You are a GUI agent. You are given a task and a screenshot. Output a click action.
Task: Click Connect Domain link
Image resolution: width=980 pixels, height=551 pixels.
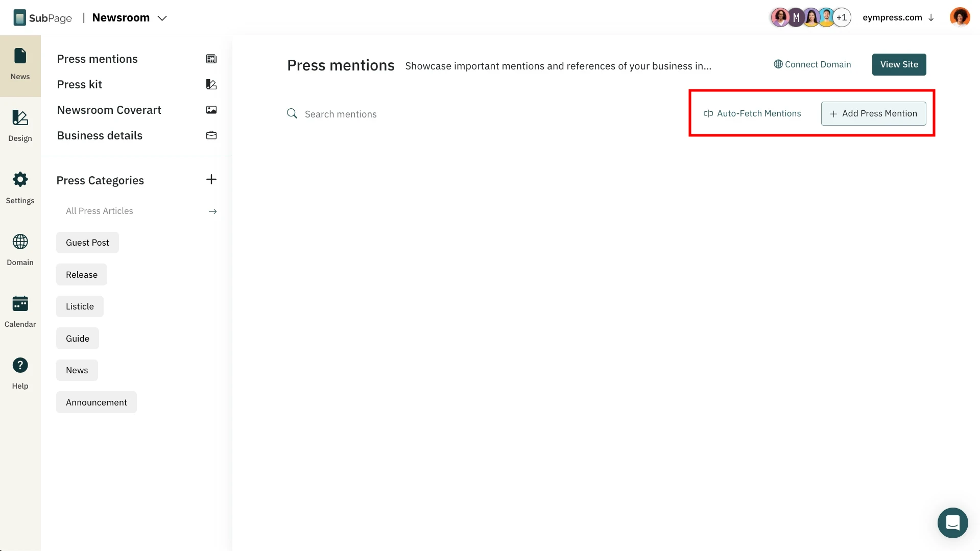click(812, 64)
